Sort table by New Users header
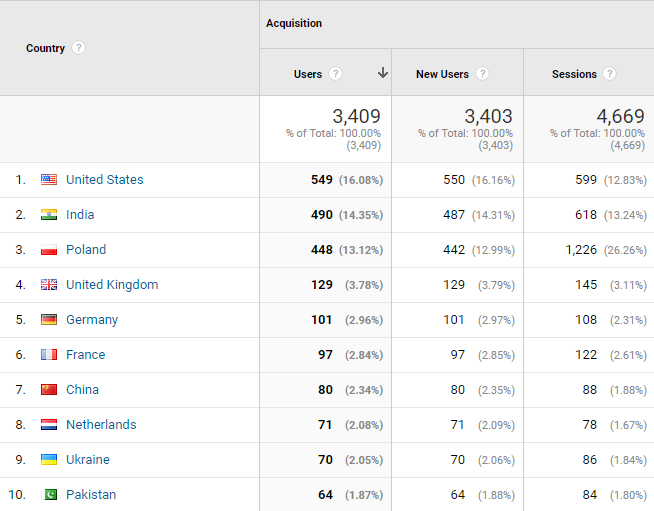 (x=442, y=74)
